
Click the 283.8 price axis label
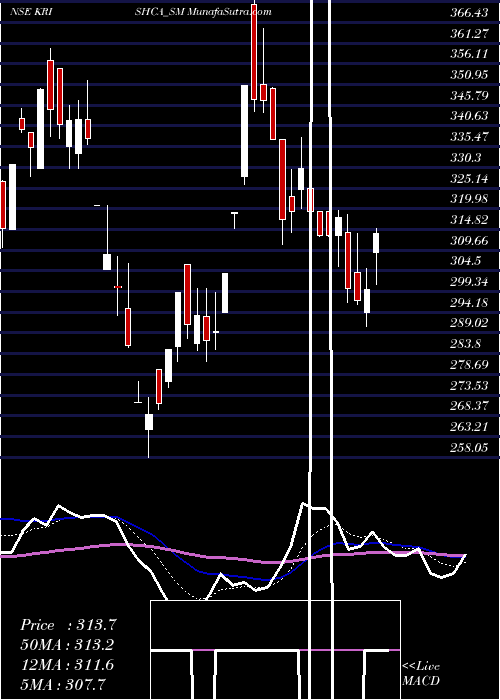466,344
